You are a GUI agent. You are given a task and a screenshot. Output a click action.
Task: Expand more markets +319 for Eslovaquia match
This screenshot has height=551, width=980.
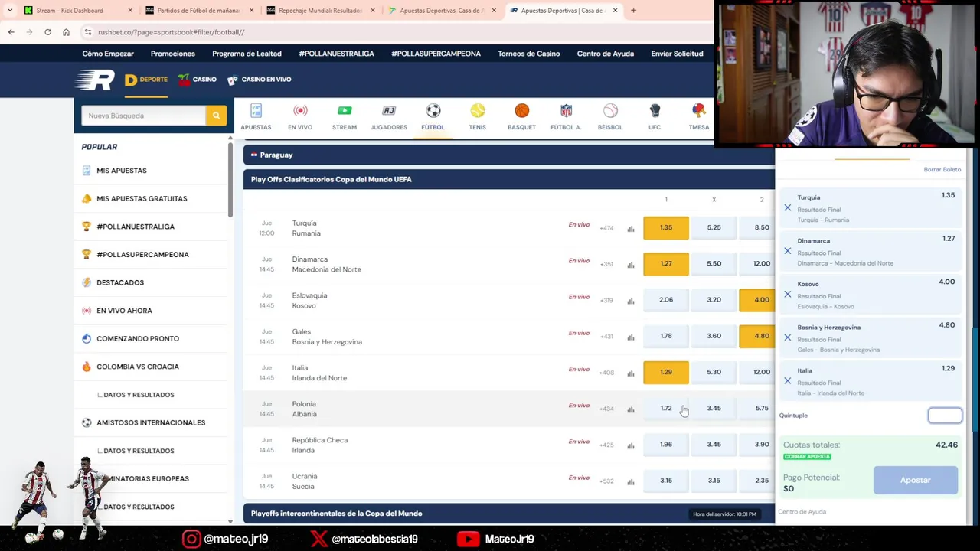(606, 300)
